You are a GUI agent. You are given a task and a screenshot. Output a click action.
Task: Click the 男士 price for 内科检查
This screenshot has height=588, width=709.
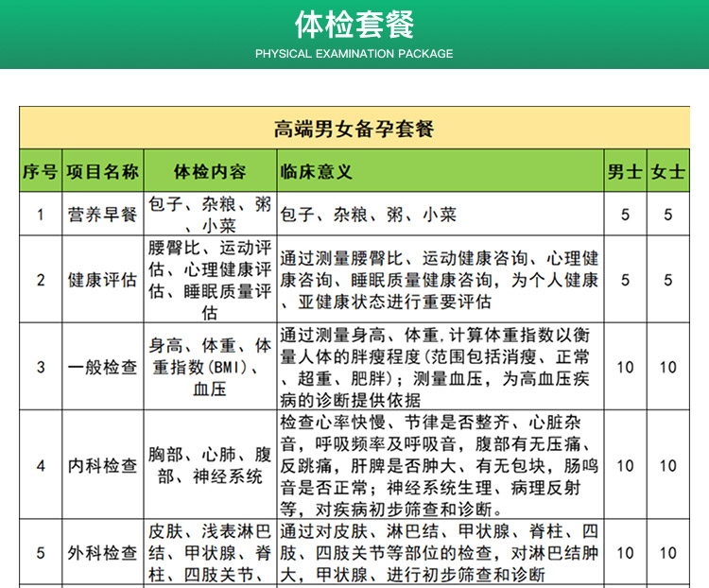pos(625,466)
